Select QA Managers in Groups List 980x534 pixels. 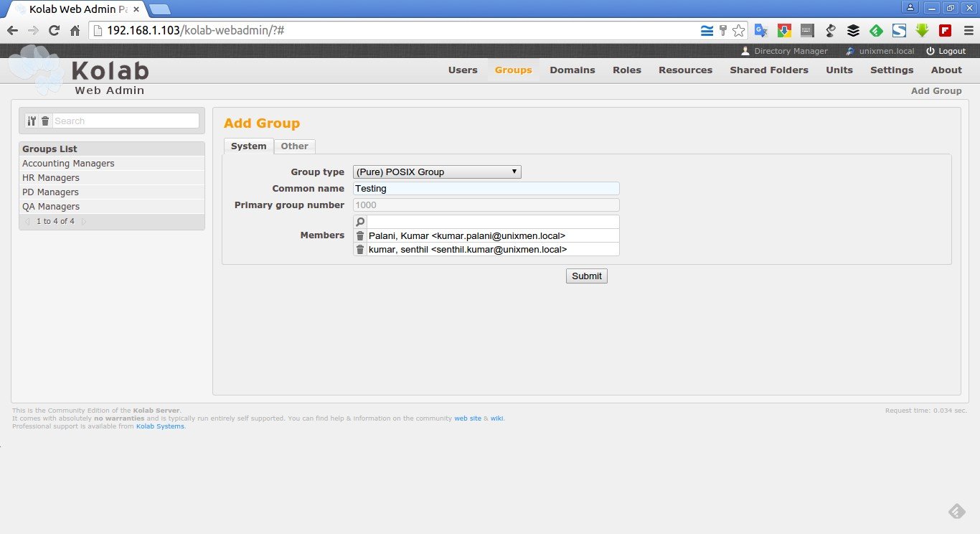point(112,207)
